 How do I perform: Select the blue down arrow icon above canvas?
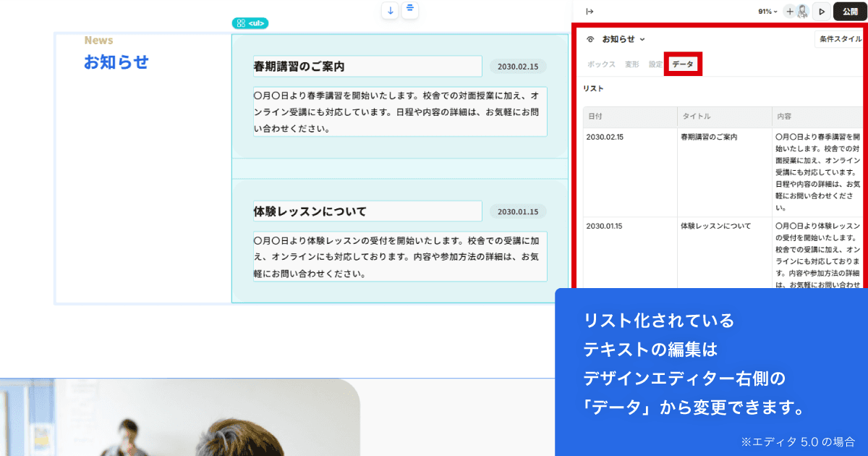pyautogui.click(x=389, y=10)
